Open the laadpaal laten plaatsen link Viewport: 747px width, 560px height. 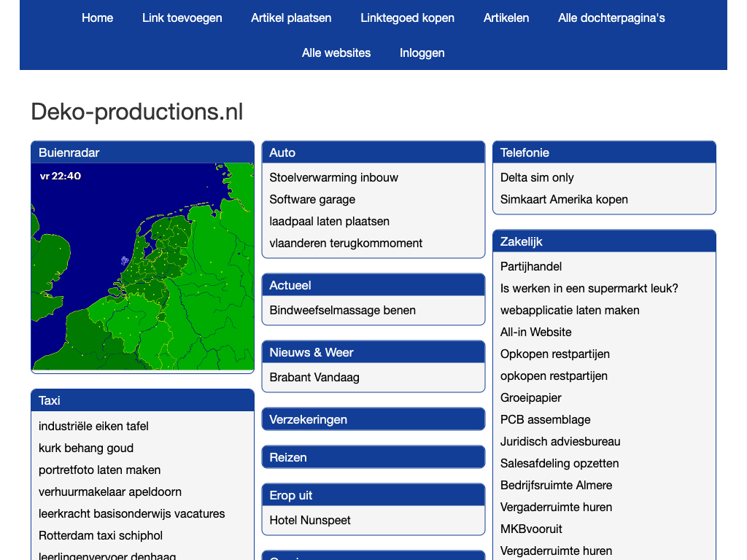329,221
